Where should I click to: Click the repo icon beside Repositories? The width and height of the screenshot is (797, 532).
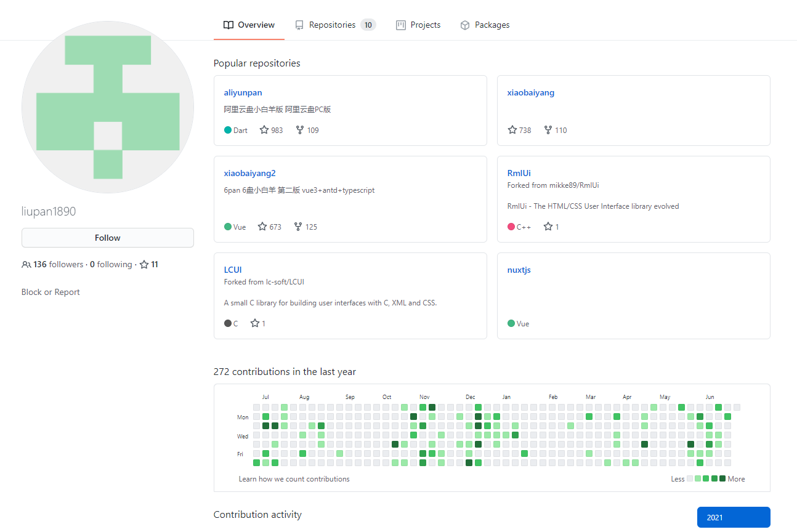pos(299,25)
